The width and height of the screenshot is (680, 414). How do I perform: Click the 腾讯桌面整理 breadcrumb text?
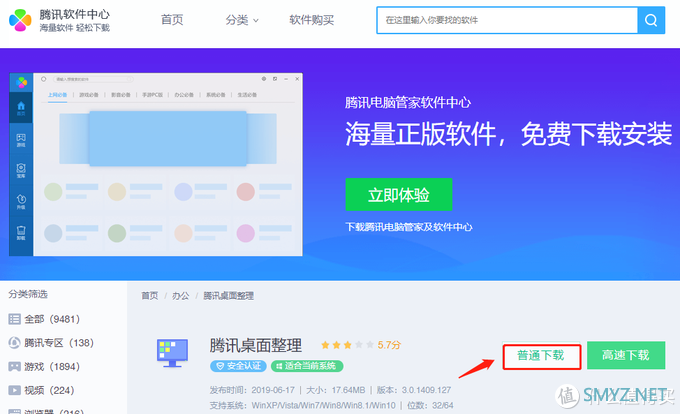pyautogui.click(x=228, y=296)
